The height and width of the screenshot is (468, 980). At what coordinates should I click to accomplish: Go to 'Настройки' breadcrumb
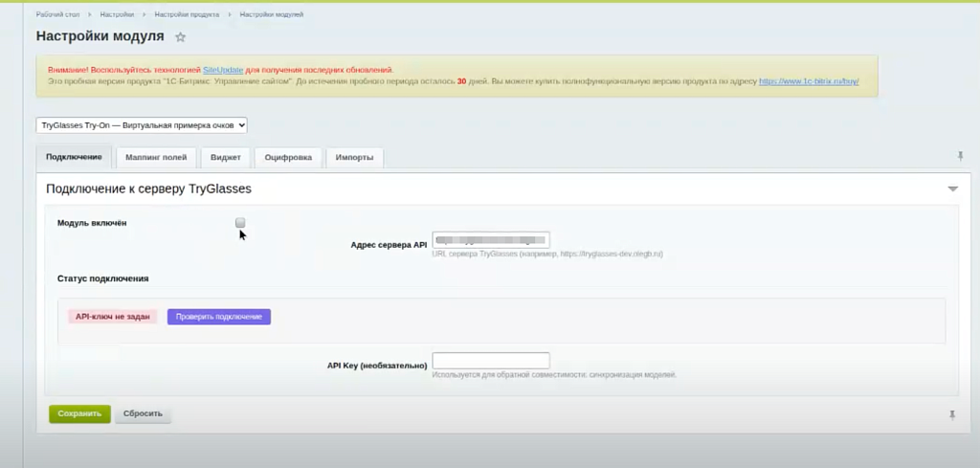(x=117, y=14)
